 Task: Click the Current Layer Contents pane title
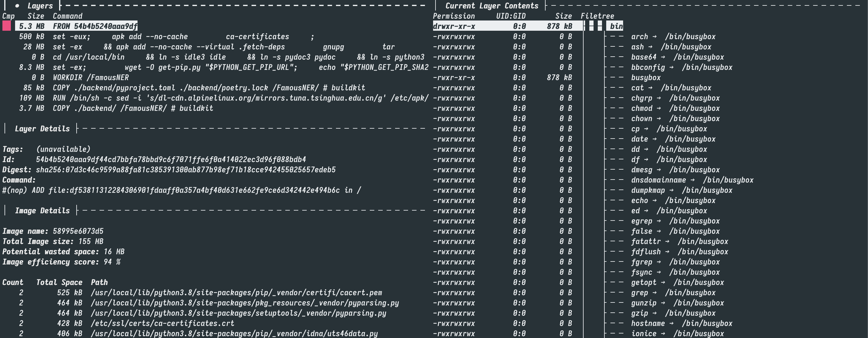(x=492, y=6)
